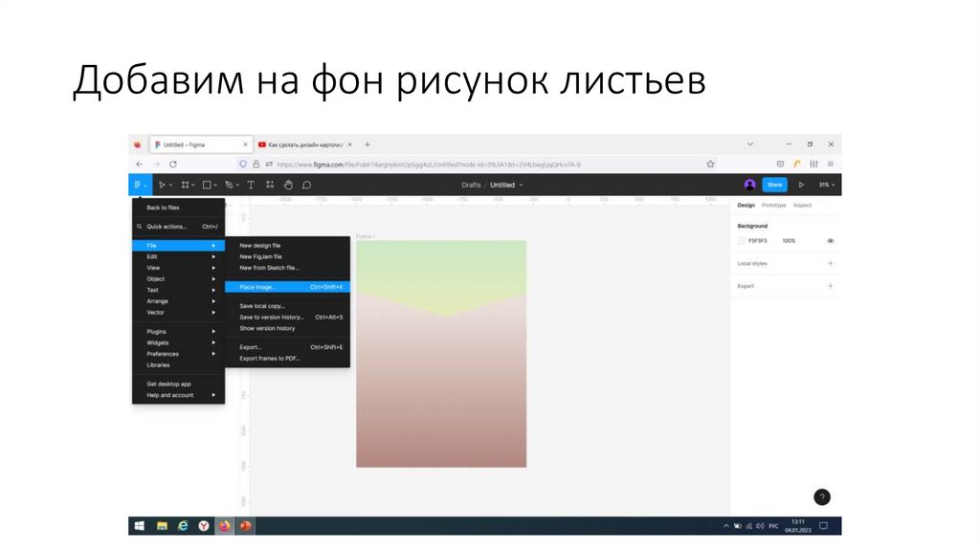The image size is (980, 549).
Task: Expand shape tools dropdown arrow
Action: [x=215, y=186]
